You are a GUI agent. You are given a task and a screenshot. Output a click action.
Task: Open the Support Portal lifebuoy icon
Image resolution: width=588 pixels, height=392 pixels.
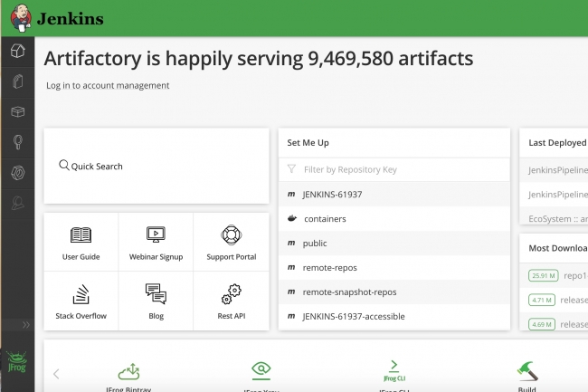[231, 234]
